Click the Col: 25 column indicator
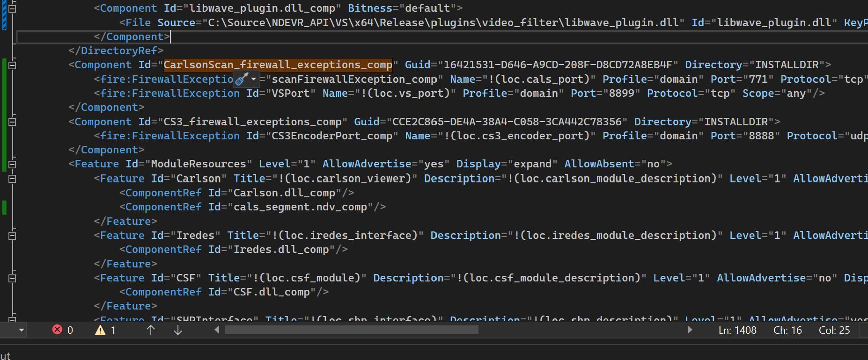Viewport: 868px width, 360px height. pyautogui.click(x=834, y=330)
